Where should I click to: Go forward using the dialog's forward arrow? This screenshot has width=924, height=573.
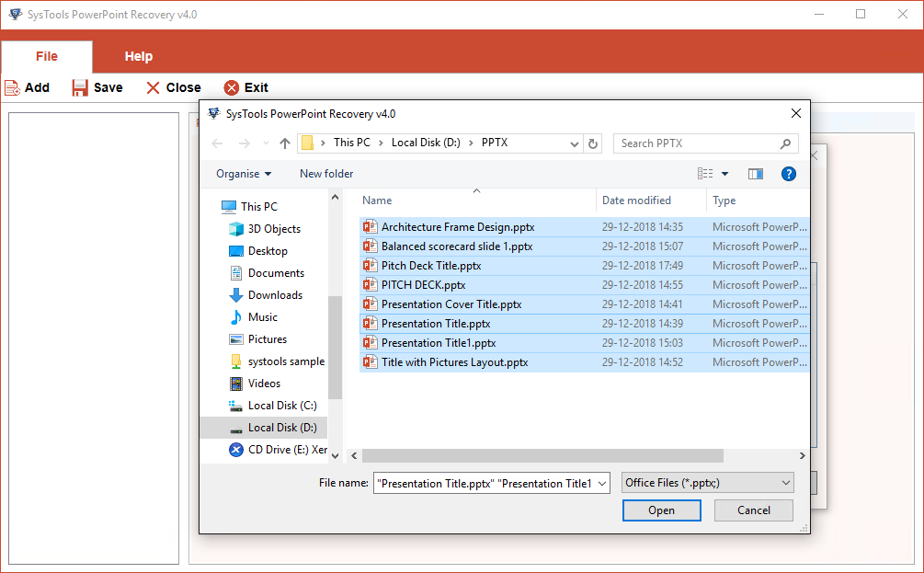pyautogui.click(x=244, y=143)
